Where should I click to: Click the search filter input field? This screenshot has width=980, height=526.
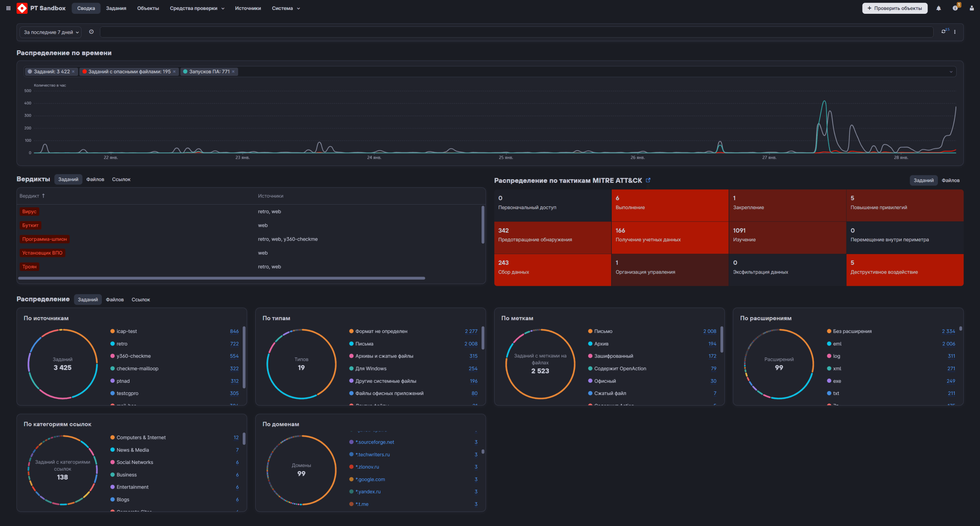[x=516, y=32]
